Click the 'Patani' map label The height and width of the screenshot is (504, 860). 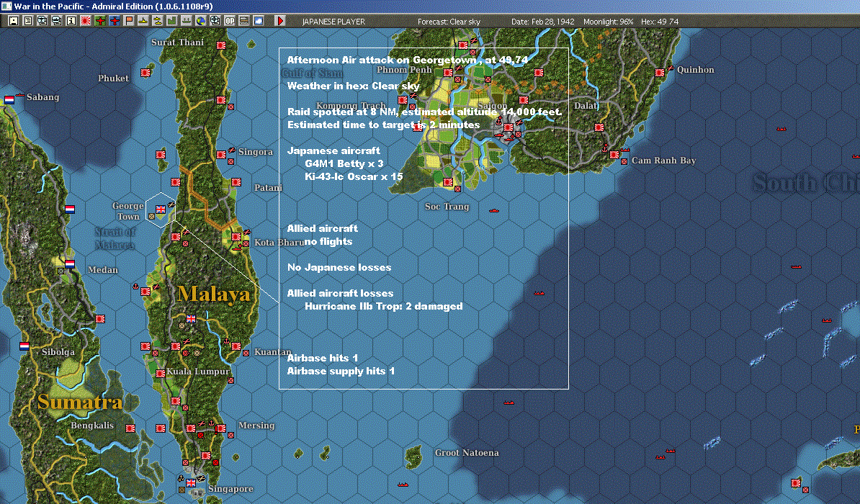pyautogui.click(x=268, y=188)
